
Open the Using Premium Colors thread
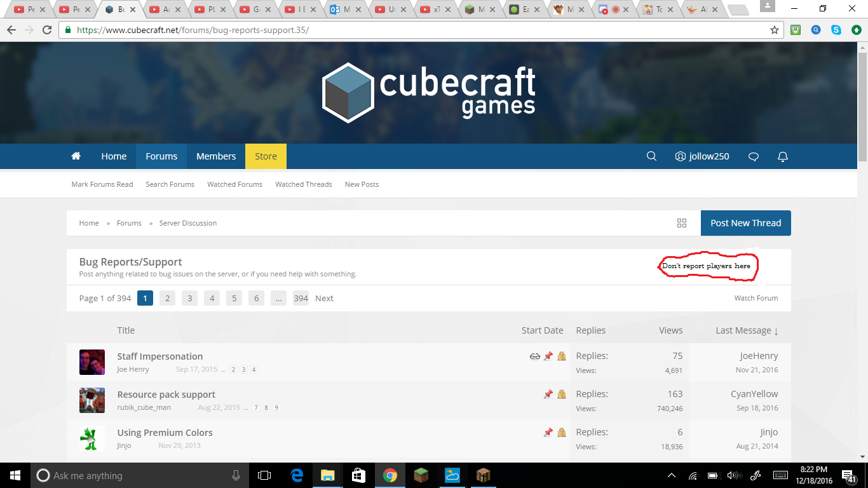click(165, 433)
